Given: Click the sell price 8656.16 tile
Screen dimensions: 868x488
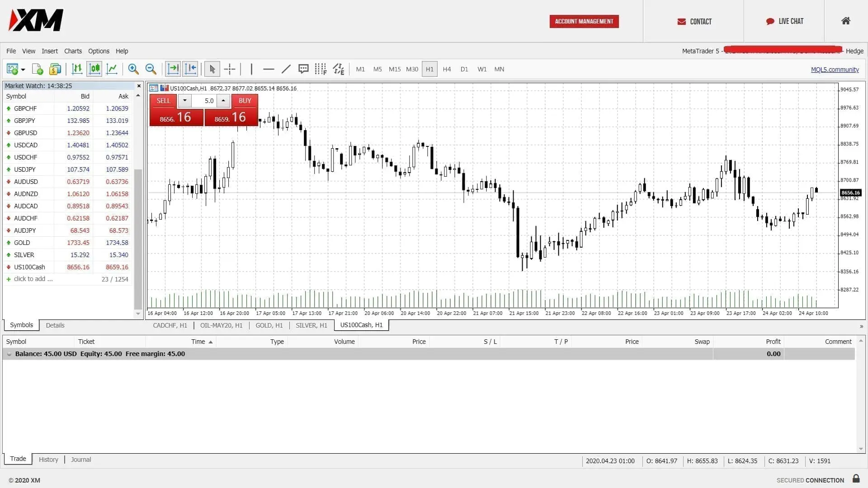Looking at the screenshot, I should pos(176,117).
